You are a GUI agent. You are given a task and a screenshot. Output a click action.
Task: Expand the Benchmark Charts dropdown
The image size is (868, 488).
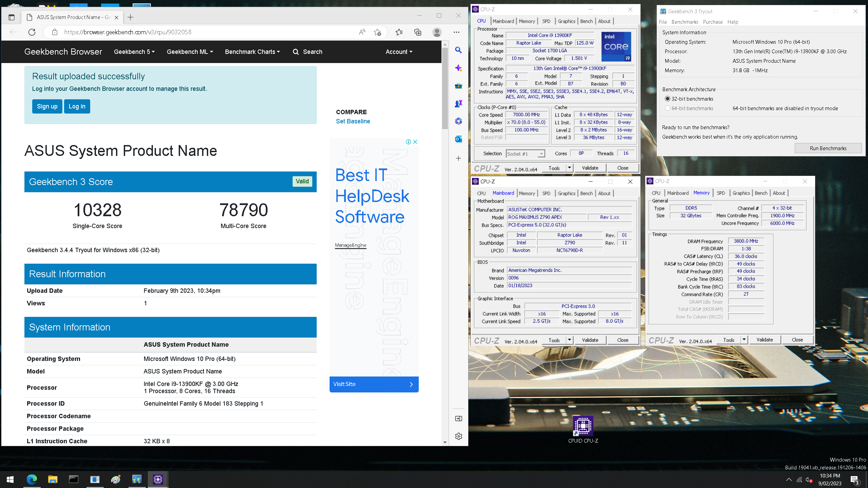tap(252, 52)
